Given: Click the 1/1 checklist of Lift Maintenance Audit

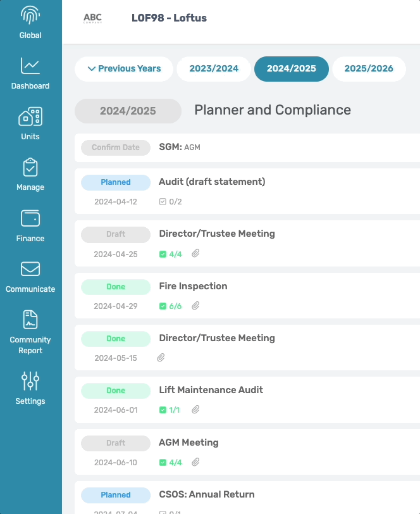Looking at the screenshot, I should [170, 410].
